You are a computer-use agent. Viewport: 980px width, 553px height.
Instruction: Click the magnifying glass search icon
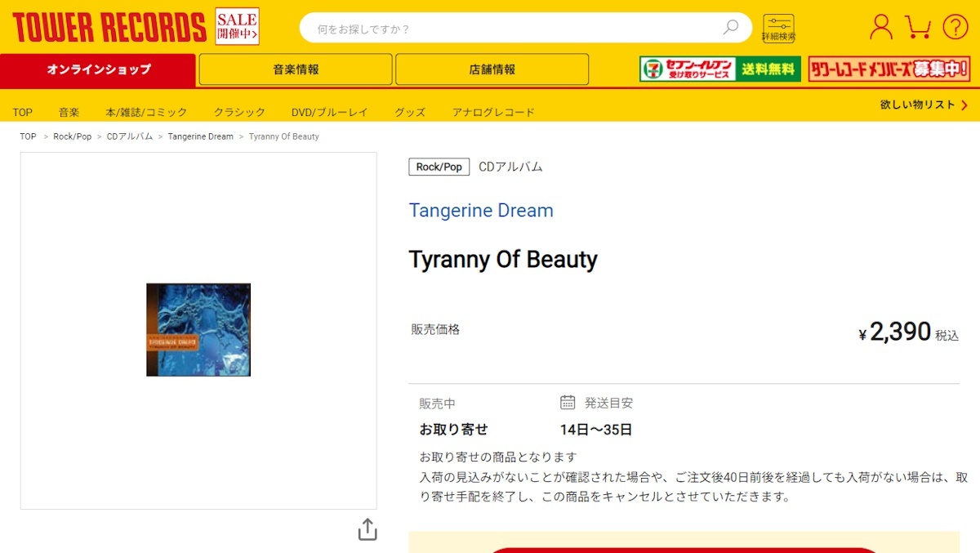(x=731, y=28)
